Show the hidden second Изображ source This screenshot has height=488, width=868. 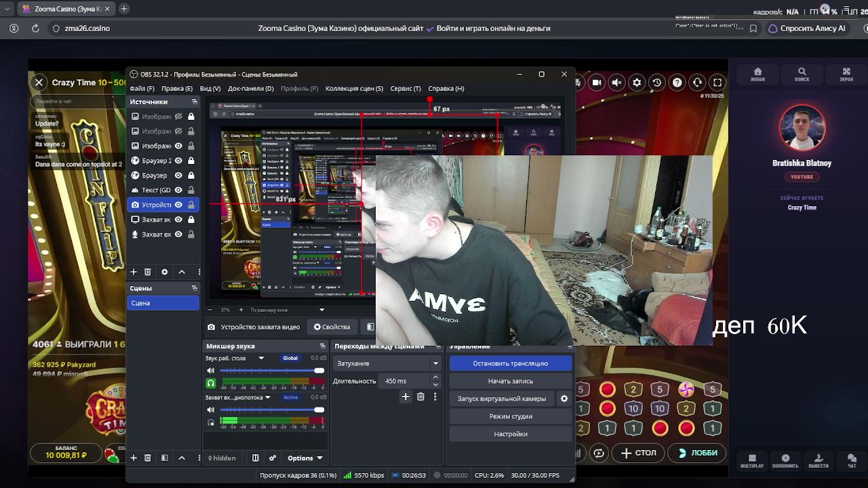(x=178, y=131)
